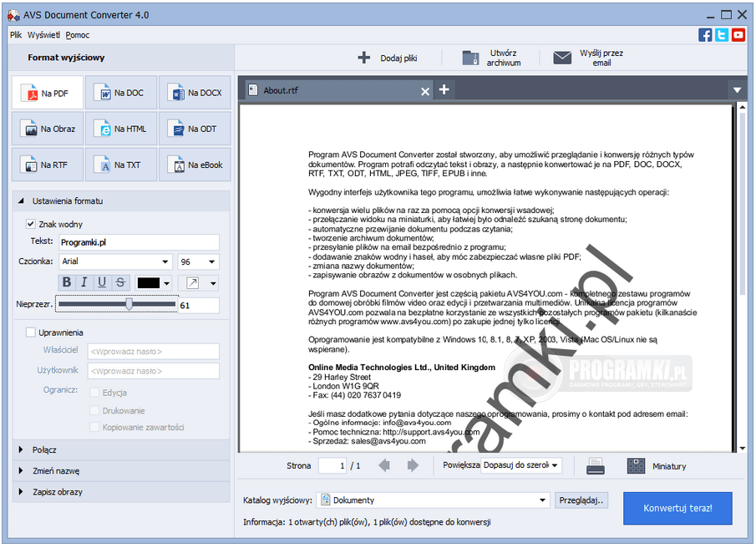Viewport: 756px width, 548px height.
Task: Add a new document tab with plus
Action: (444, 89)
